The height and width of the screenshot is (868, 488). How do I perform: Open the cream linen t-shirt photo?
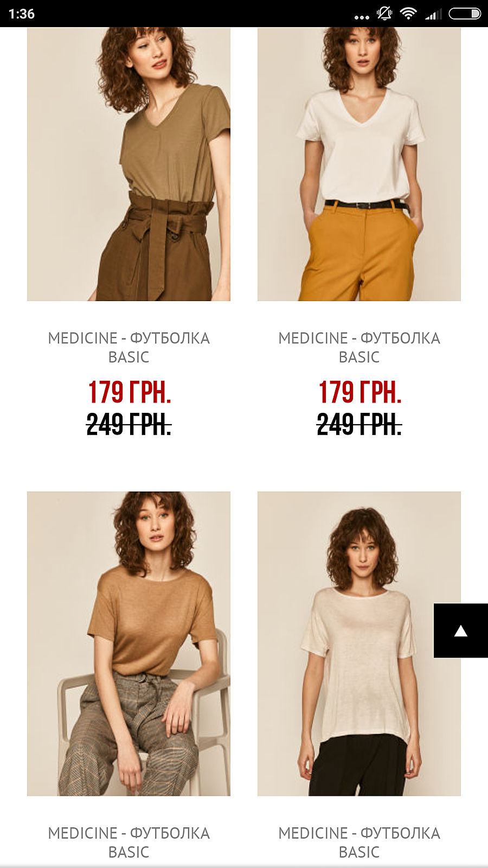(359, 644)
